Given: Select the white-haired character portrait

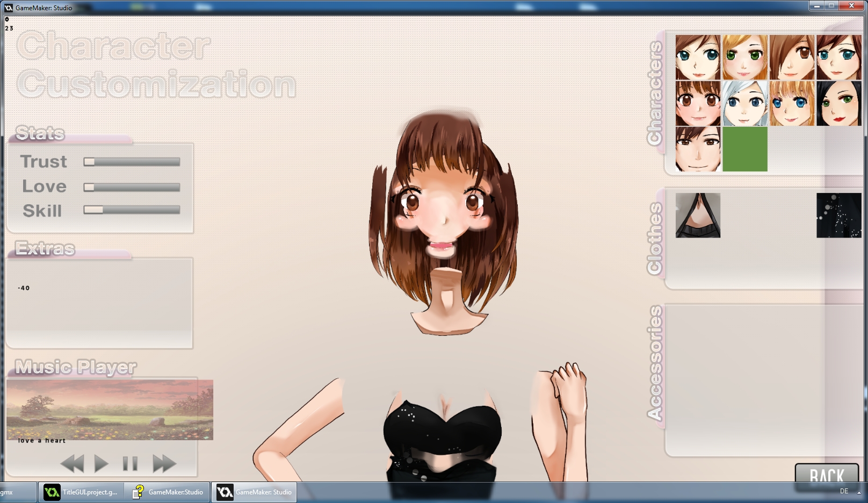Looking at the screenshot, I should pos(744,103).
